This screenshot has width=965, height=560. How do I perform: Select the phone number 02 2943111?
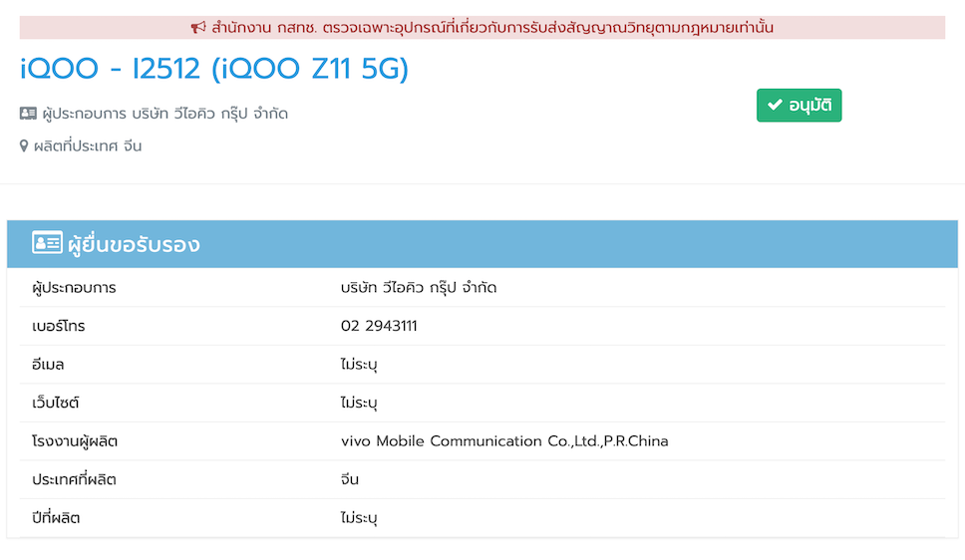pyautogui.click(x=379, y=326)
